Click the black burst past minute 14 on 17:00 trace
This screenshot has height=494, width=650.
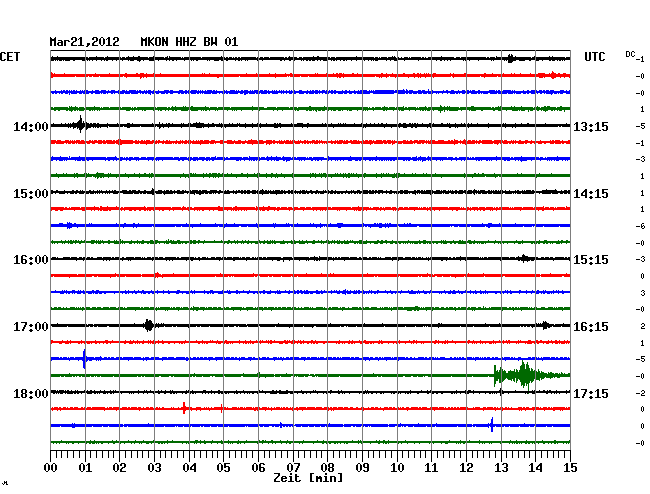tap(546, 325)
